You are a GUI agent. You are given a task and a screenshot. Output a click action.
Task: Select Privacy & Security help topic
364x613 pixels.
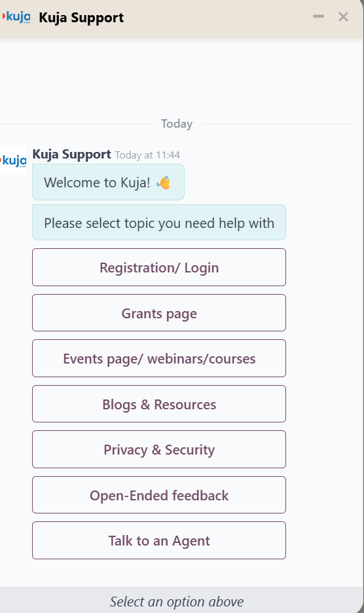click(x=159, y=449)
